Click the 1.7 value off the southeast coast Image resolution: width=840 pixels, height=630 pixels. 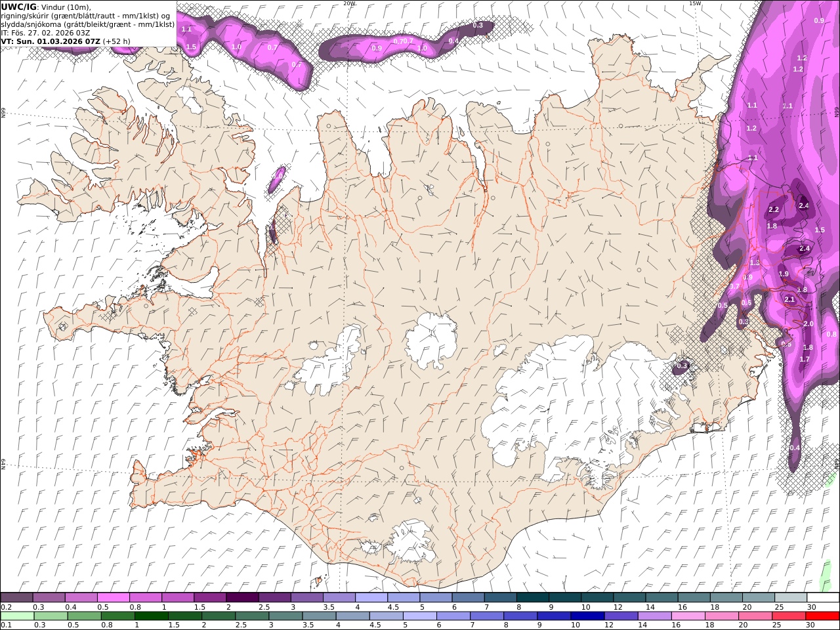click(805, 360)
